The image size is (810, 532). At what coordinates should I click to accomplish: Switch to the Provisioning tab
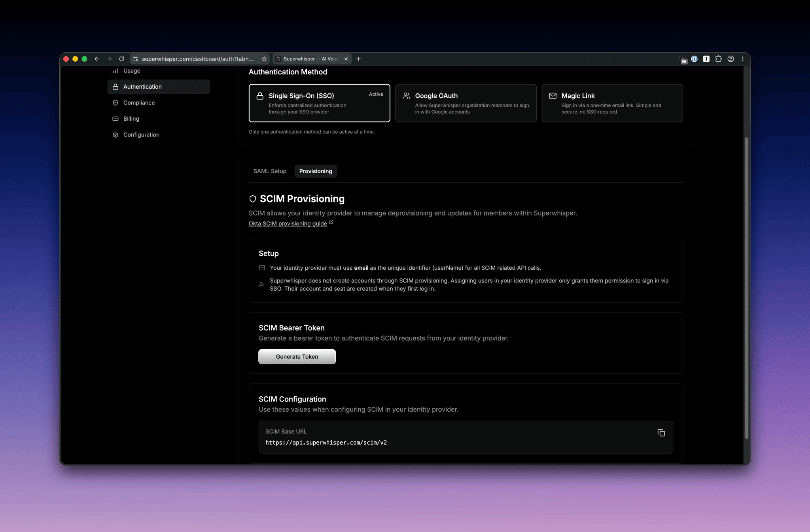point(316,171)
